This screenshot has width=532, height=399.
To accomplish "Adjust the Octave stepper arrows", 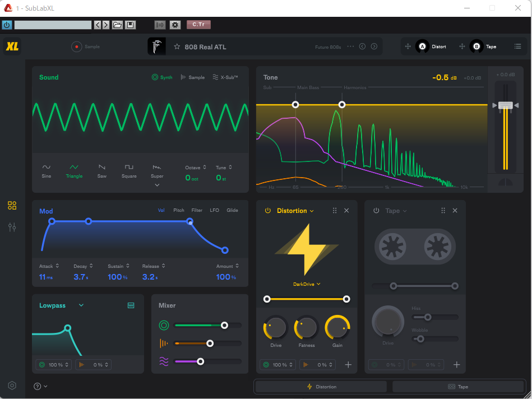I will tap(205, 167).
